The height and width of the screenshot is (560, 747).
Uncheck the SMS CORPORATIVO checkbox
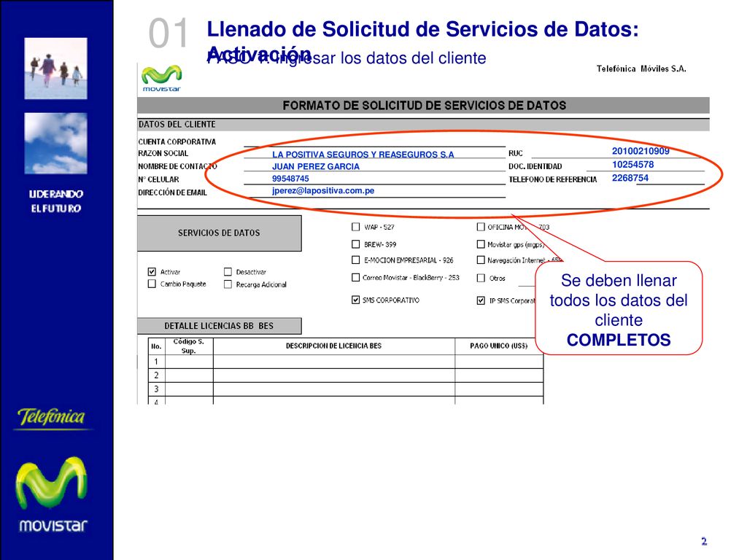click(355, 300)
